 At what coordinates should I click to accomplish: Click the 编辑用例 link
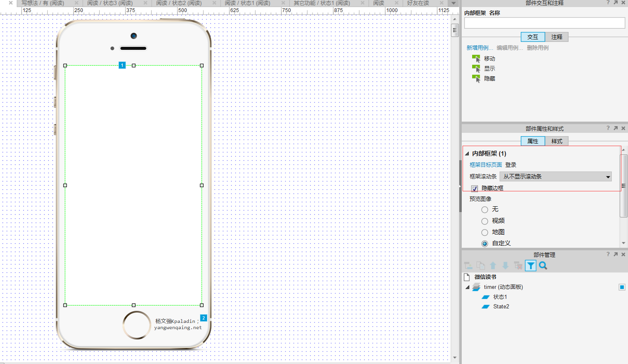(x=510, y=48)
